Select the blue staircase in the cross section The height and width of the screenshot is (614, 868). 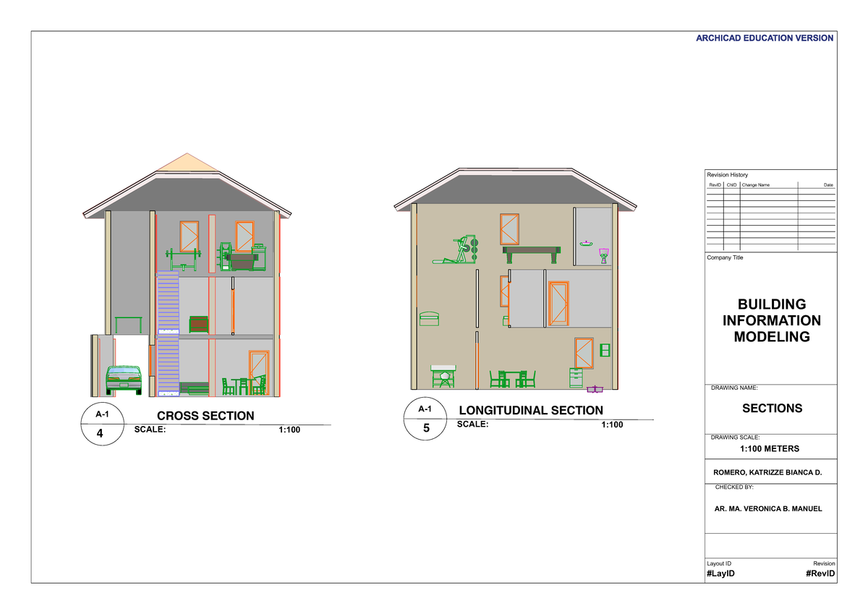coord(168,333)
